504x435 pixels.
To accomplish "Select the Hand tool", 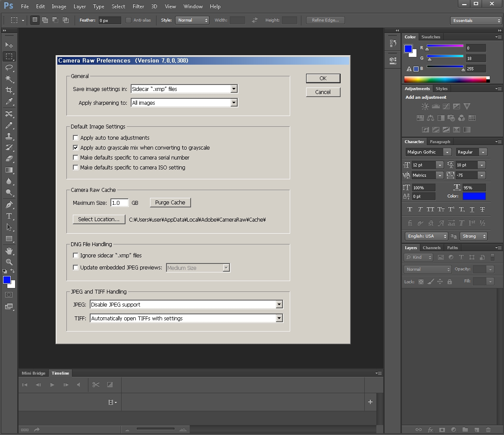I will (x=9, y=251).
